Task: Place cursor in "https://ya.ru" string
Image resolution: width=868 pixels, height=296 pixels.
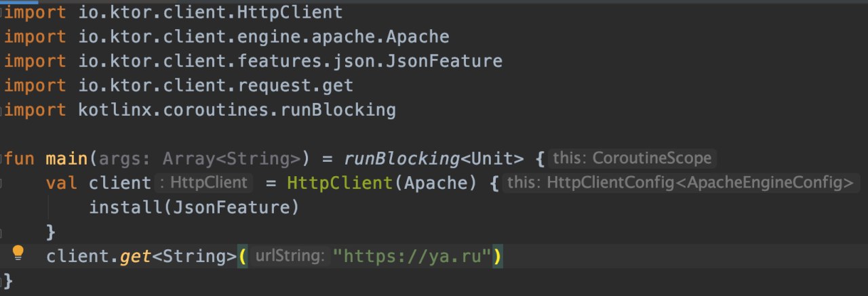Action: coord(412,257)
